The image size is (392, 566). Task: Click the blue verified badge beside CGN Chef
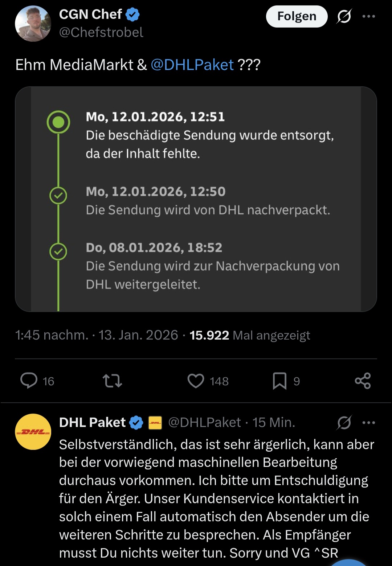click(x=133, y=15)
